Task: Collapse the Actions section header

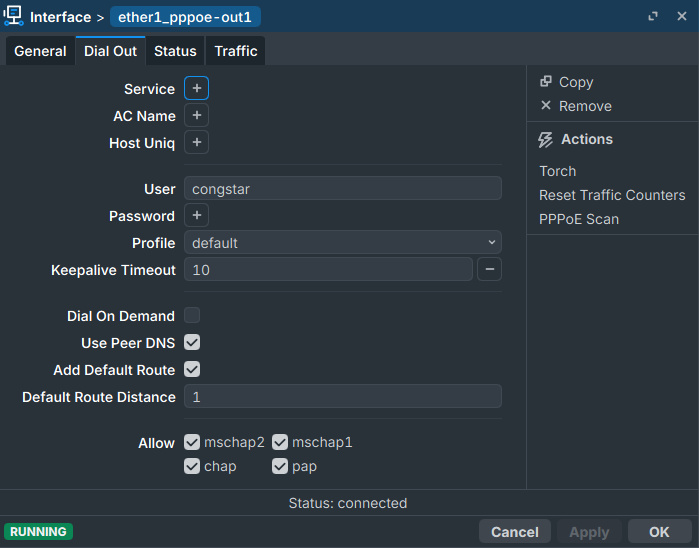Action: coord(586,140)
